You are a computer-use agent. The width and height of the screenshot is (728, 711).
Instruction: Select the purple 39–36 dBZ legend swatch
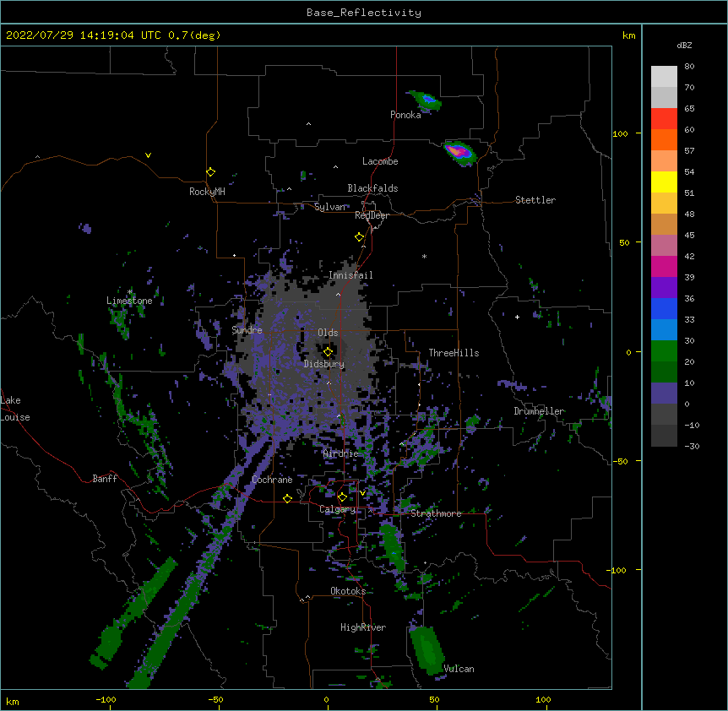pyautogui.click(x=664, y=288)
